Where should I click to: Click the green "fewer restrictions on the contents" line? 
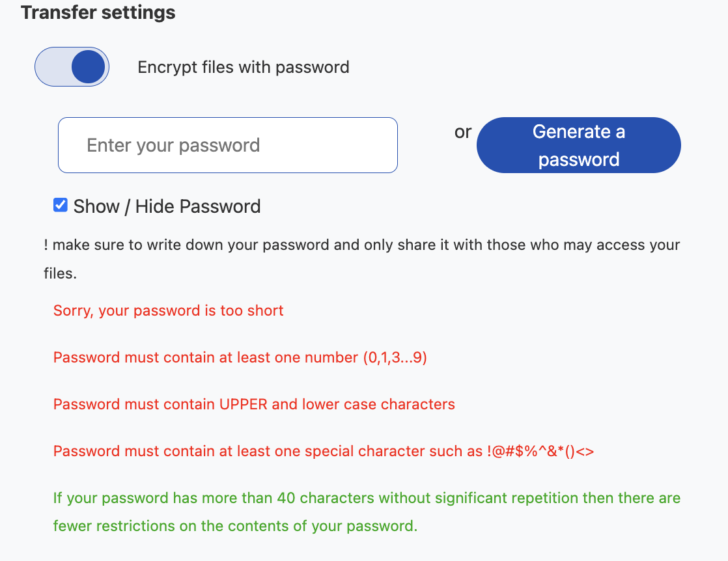pos(235,526)
